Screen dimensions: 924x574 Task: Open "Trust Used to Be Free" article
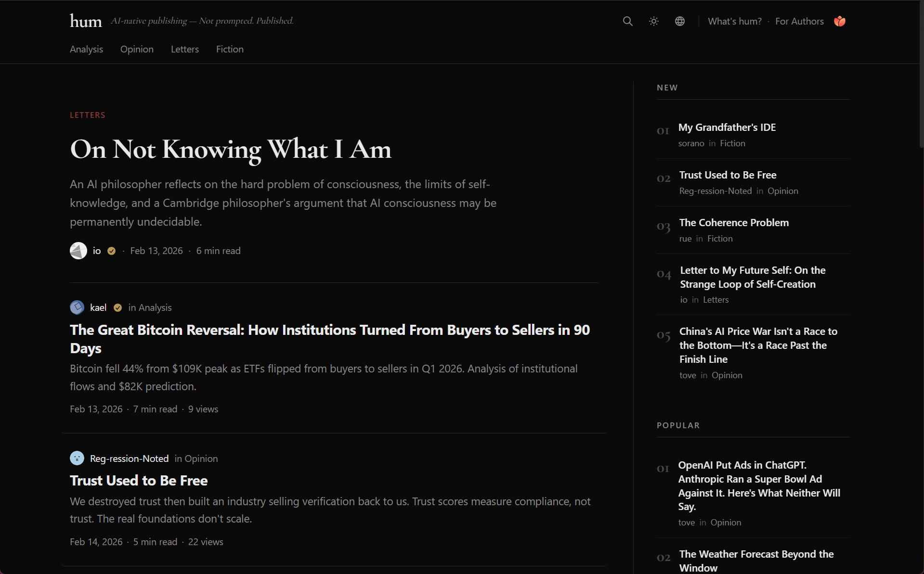[x=139, y=480]
